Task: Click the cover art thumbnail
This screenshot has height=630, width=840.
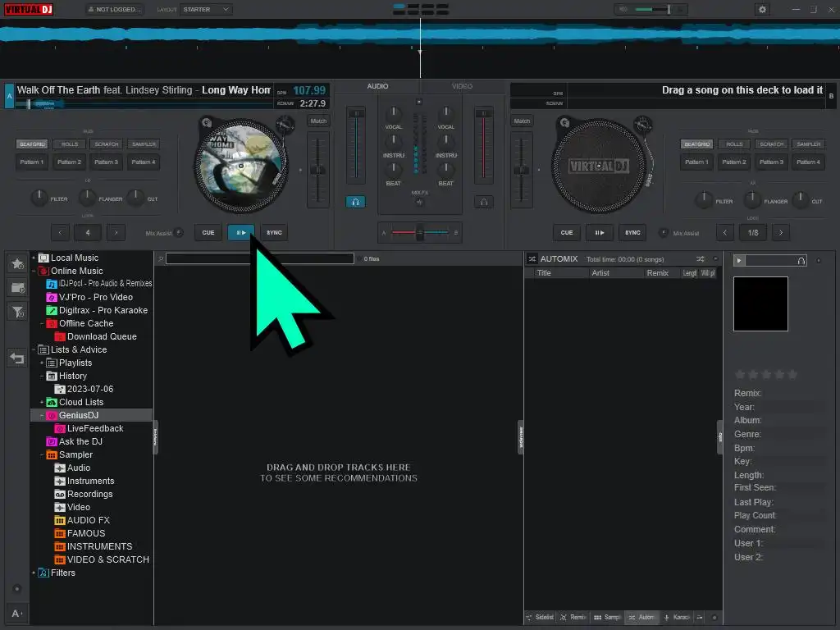Action: [x=760, y=304]
